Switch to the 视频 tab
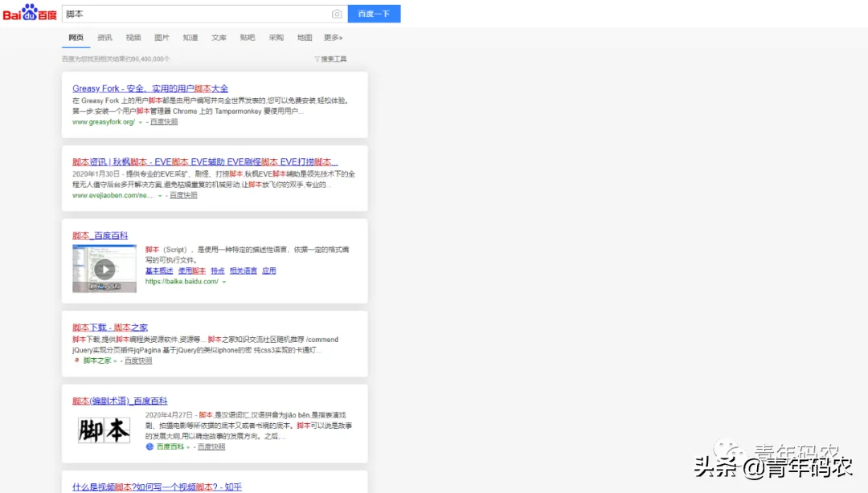This screenshot has width=868, height=493. coord(133,38)
